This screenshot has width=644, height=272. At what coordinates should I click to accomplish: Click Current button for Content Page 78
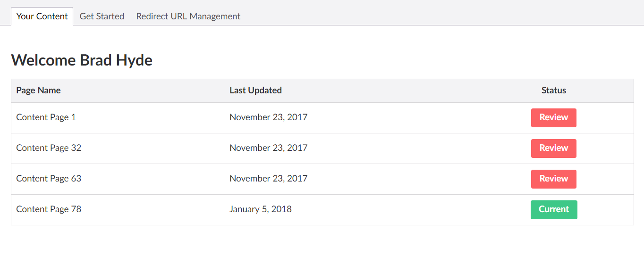tap(554, 210)
